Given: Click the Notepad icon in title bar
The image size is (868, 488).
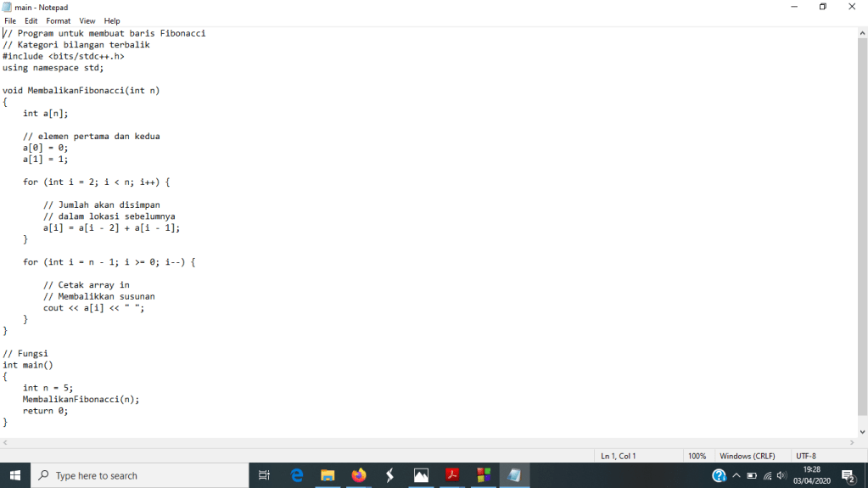Looking at the screenshot, I should point(7,7).
